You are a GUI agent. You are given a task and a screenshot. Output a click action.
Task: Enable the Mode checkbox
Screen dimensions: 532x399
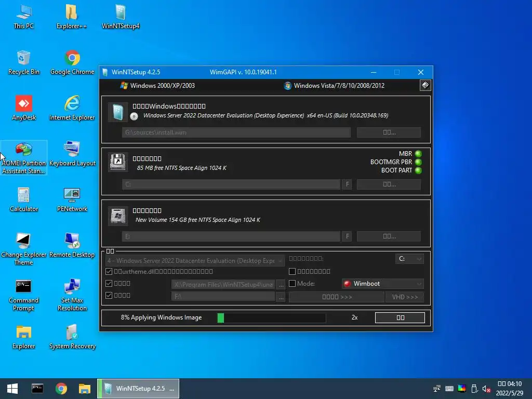tap(292, 283)
